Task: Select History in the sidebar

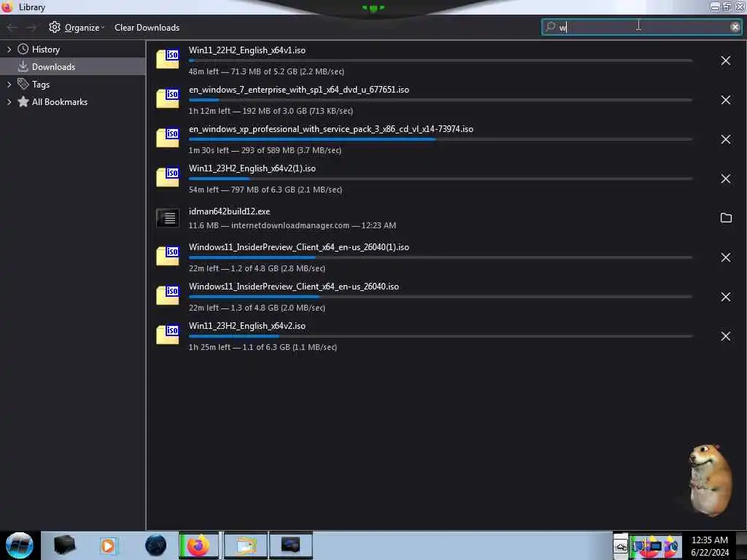Action: (46, 50)
